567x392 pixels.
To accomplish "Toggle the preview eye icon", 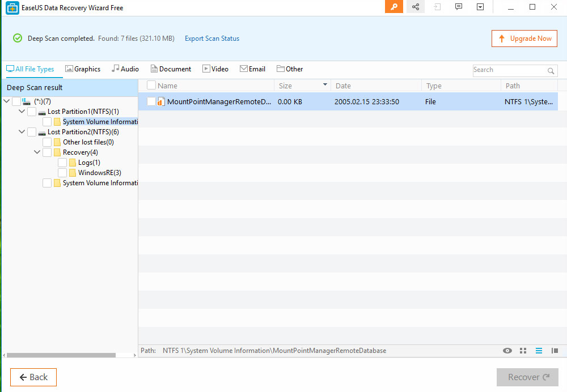I will point(507,351).
